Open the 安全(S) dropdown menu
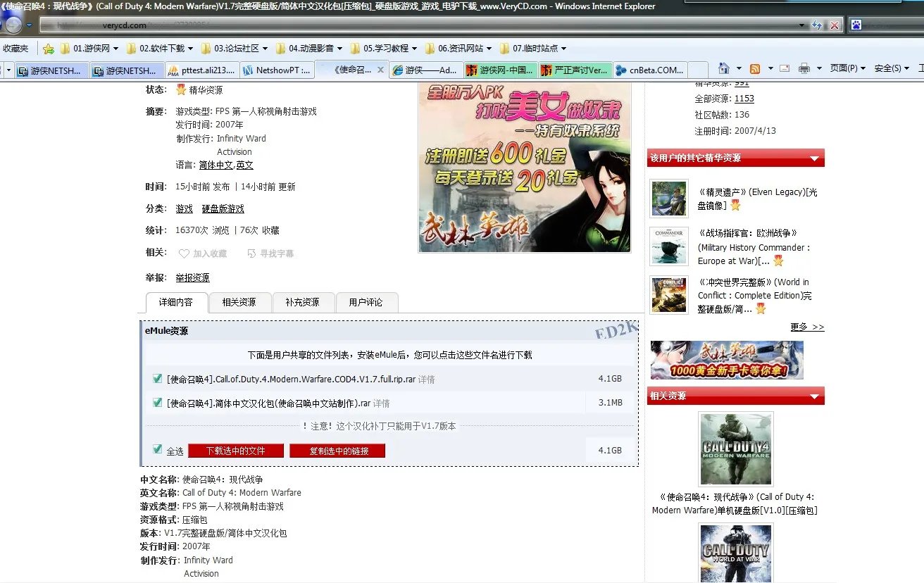924x583 pixels. pyautogui.click(x=887, y=68)
